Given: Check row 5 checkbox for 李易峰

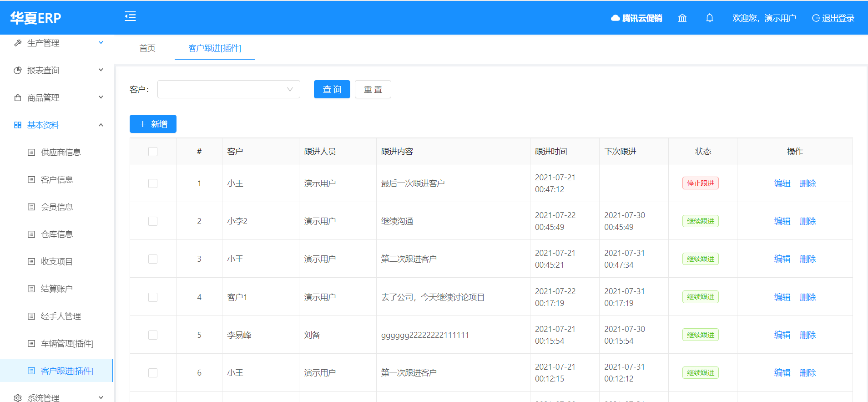Looking at the screenshot, I should click(x=153, y=335).
